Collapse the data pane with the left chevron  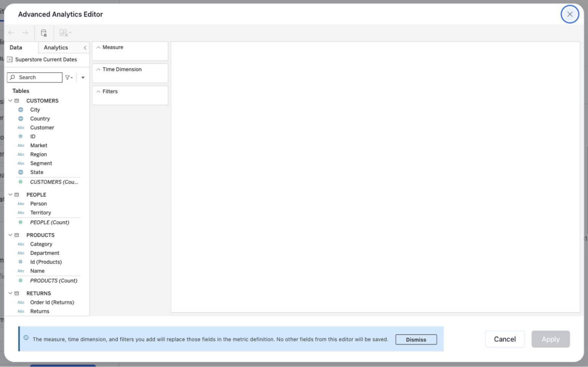tap(85, 47)
